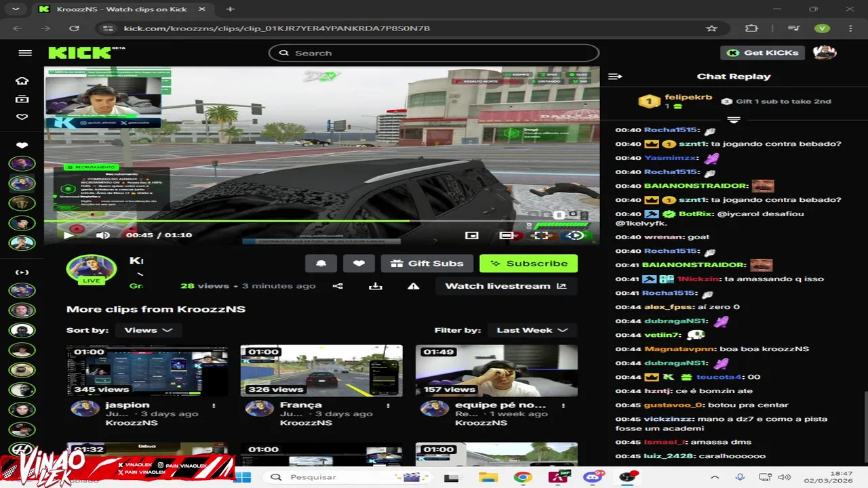The height and width of the screenshot is (488, 868).
Task: Expand gift leaderboard chevron in chat
Action: tap(734, 119)
